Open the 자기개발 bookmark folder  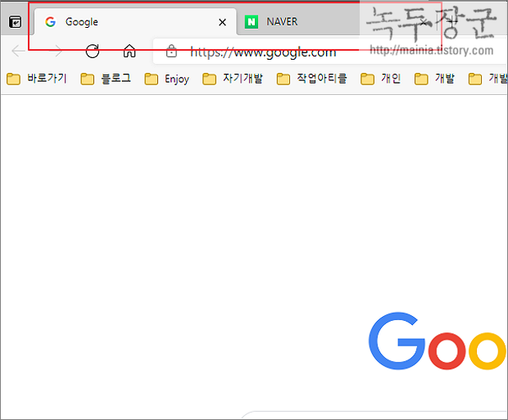pos(233,79)
